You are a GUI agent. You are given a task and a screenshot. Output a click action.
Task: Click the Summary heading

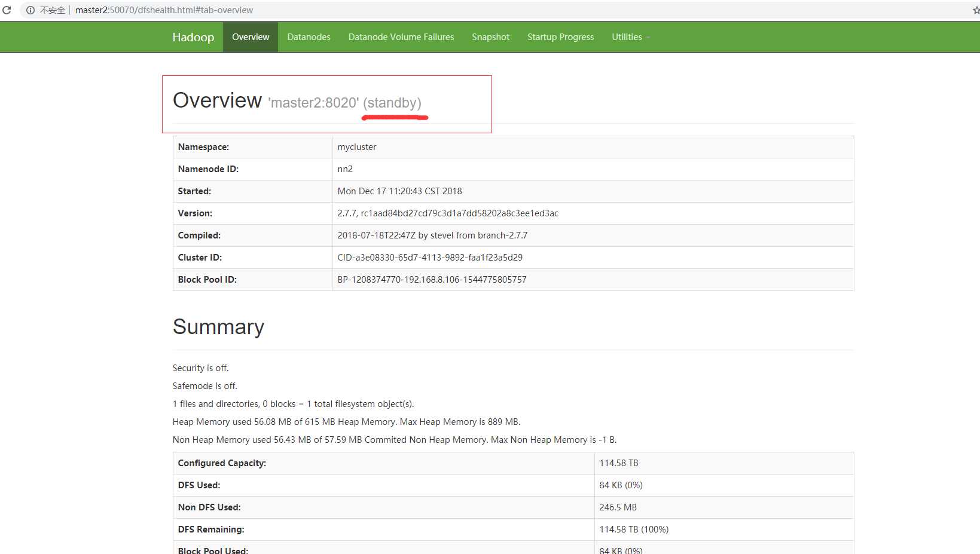click(218, 327)
